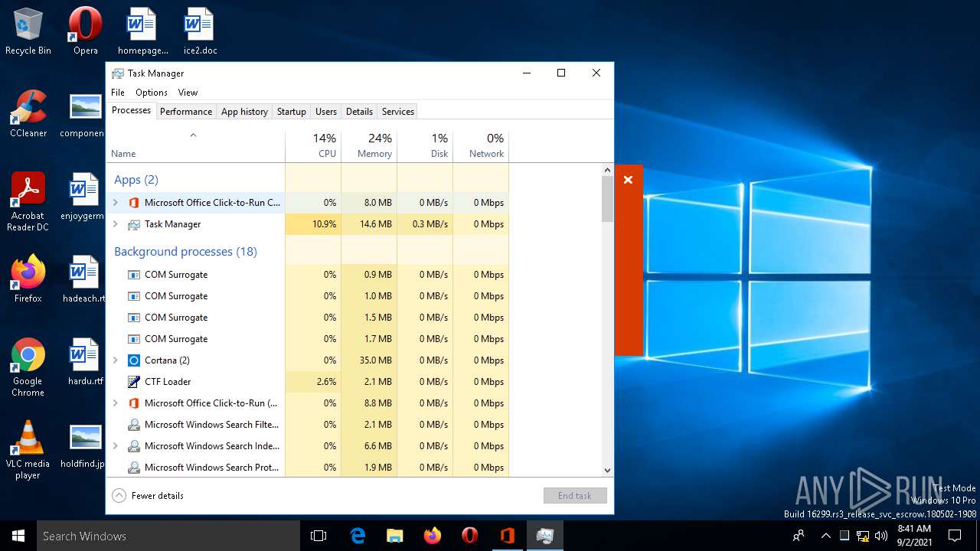Select the CTF Loader process
Viewport: 980px width, 551px height.
click(x=307, y=382)
